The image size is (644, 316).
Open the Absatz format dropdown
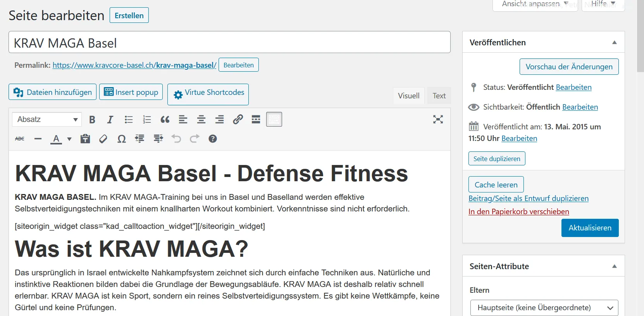(x=47, y=119)
